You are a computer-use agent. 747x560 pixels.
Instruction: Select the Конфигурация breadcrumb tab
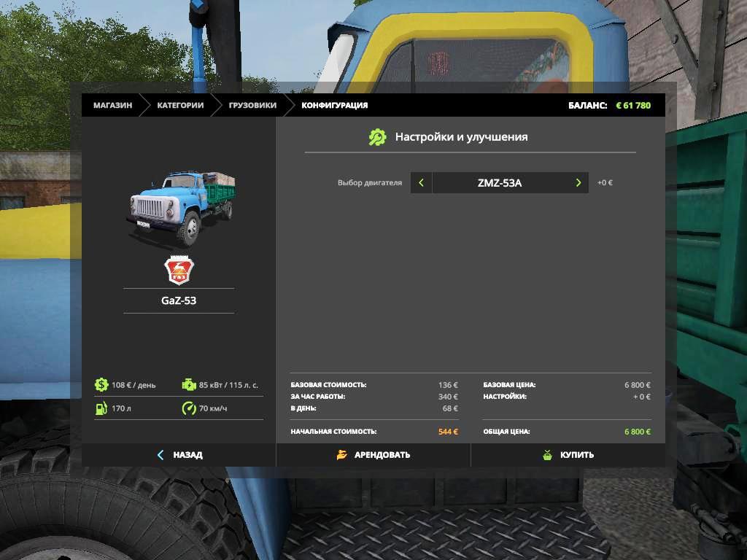(335, 105)
